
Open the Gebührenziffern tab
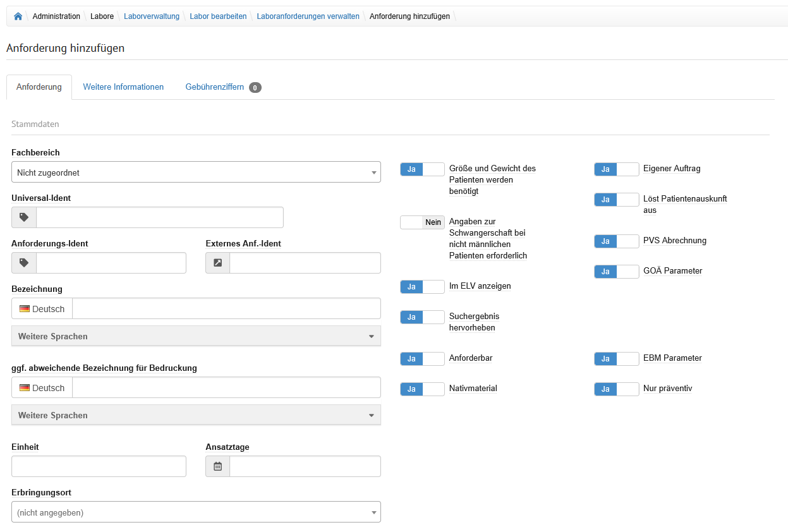214,87
